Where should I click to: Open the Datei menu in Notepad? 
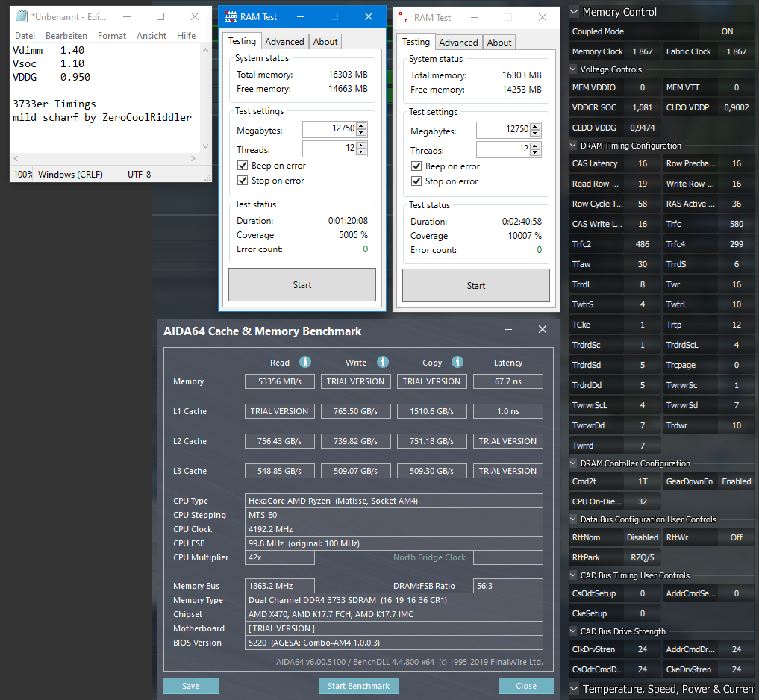(x=25, y=35)
